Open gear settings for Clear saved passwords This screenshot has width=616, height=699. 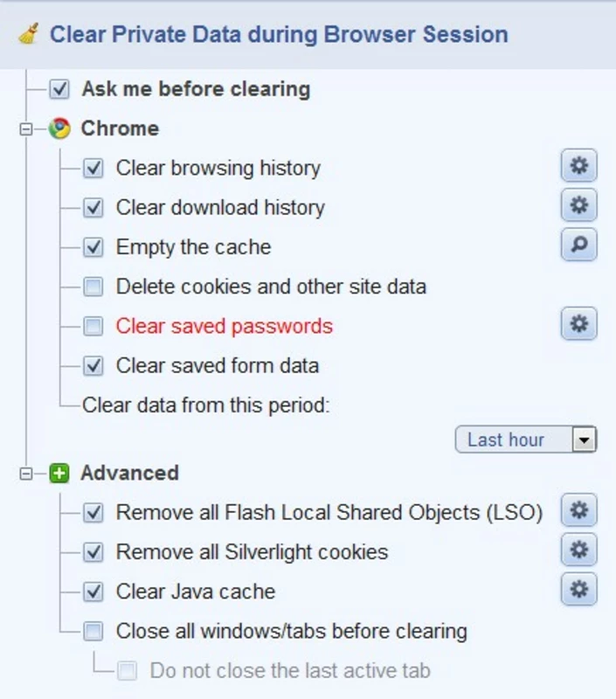click(578, 323)
